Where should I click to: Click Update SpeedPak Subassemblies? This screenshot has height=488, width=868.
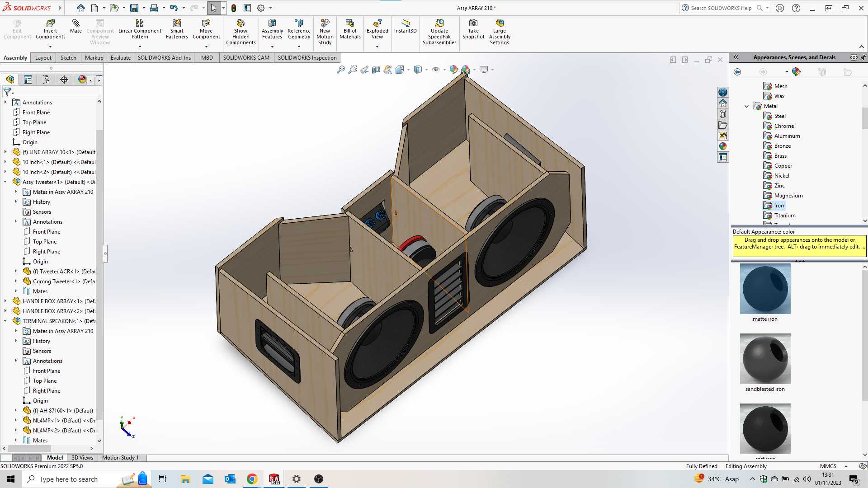pos(439,32)
